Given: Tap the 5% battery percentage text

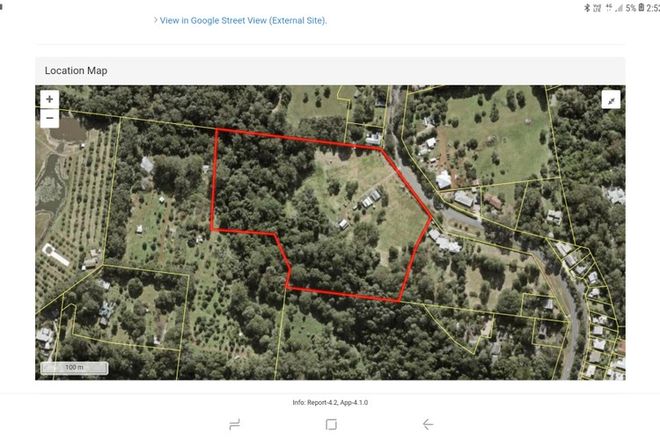Looking at the screenshot, I should click(631, 8).
